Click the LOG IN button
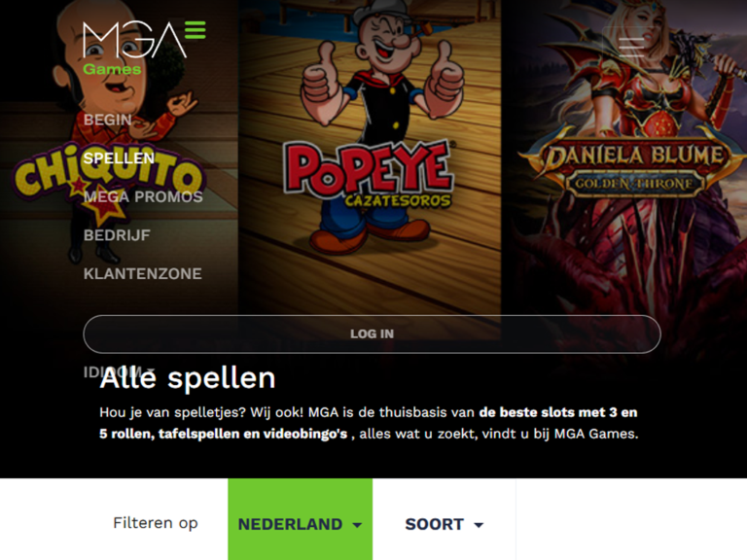Viewport: 747px width, 560px height. 373,333
